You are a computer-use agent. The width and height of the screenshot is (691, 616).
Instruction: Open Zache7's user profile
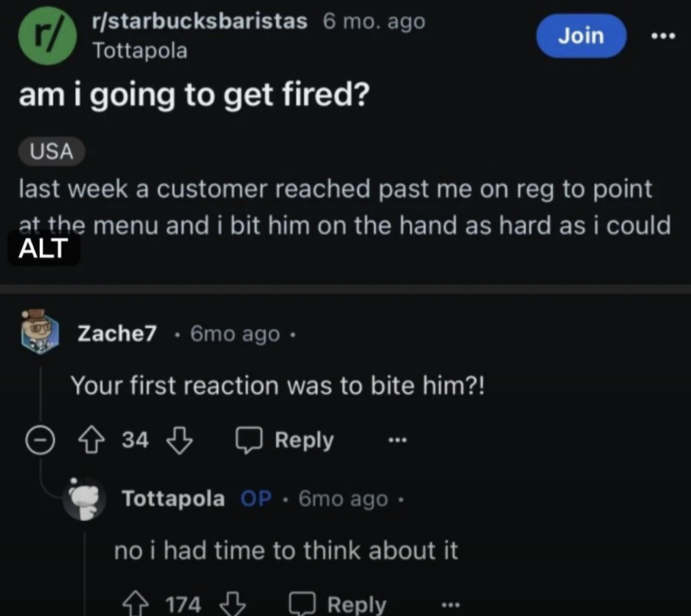[x=117, y=335]
